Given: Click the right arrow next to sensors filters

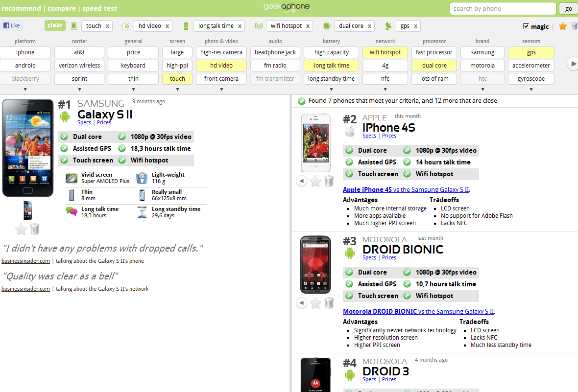Looking at the screenshot, I should point(573,64).
